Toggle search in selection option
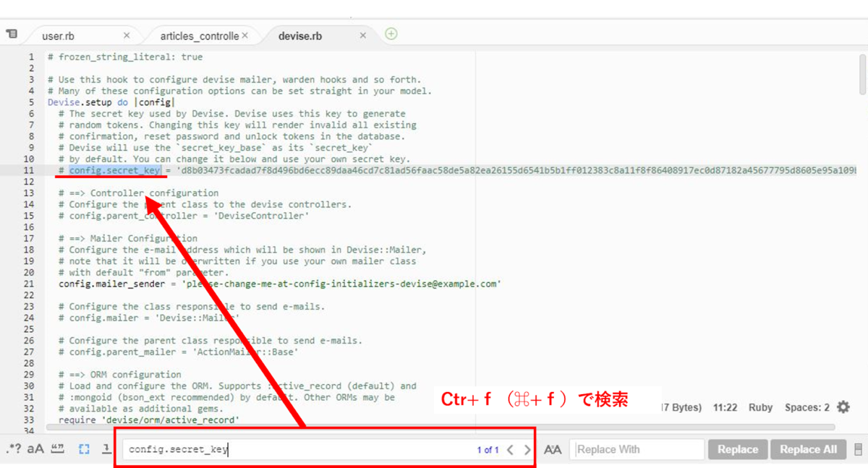Viewport: 868px width, 468px height. (x=84, y=449)
